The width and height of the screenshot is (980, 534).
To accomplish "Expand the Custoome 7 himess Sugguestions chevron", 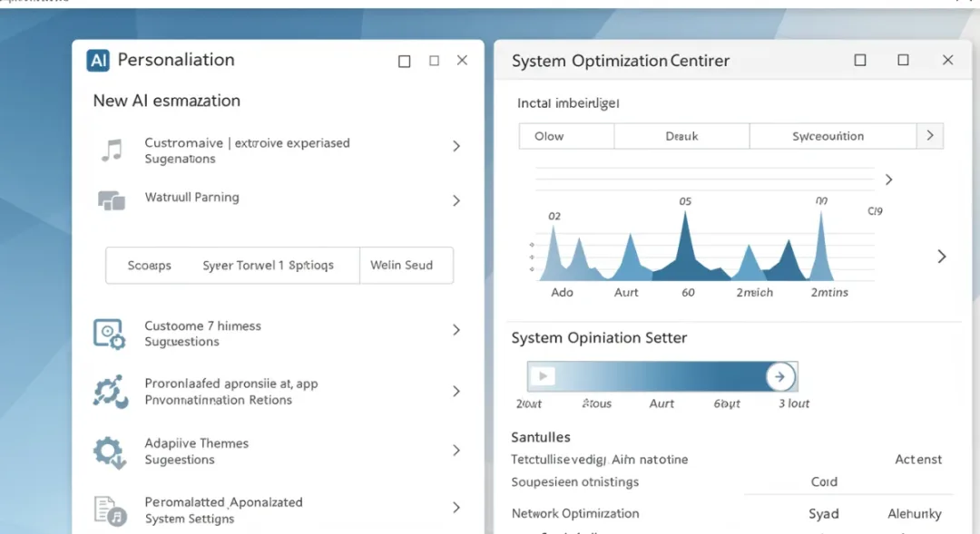I will coord(456,330).
